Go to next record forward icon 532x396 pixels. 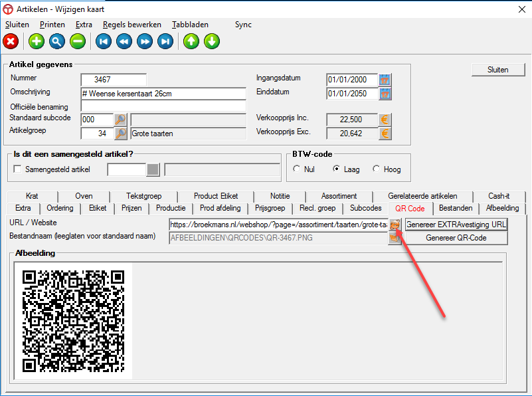[x=145, y=42]
